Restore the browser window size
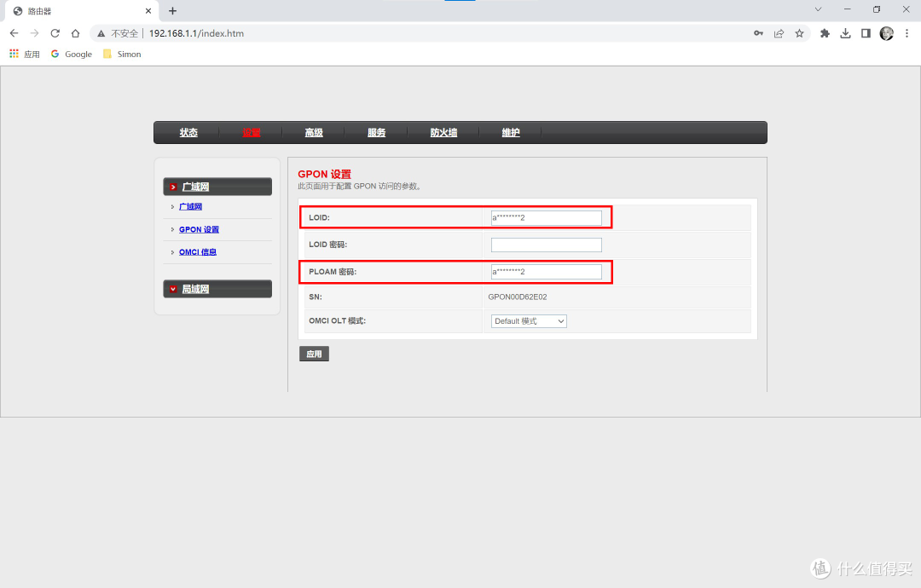This screenshot has width=921, height=588. point(877,9)
